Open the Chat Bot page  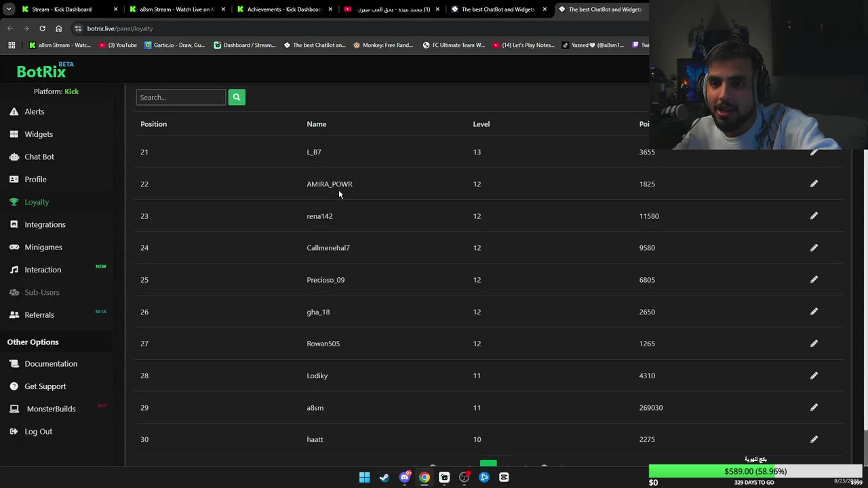tap(39, 157)
